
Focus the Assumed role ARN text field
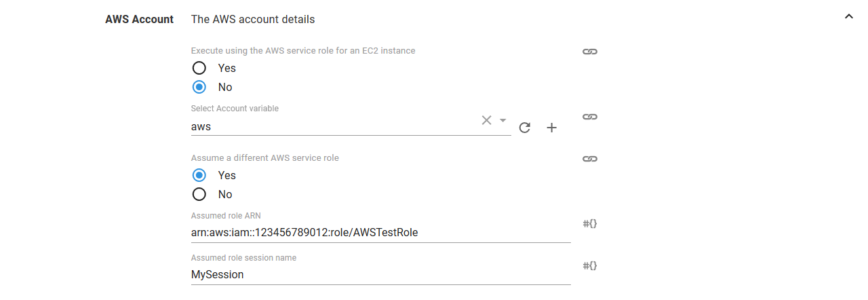pyautogui.click(x=380, y=232)
